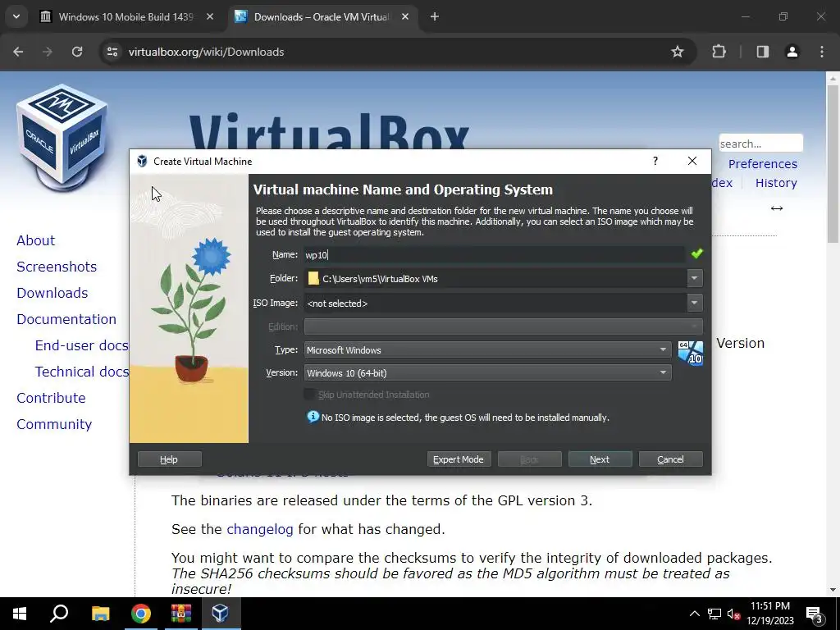Open the Preferences link

click(x=763, y=164)
